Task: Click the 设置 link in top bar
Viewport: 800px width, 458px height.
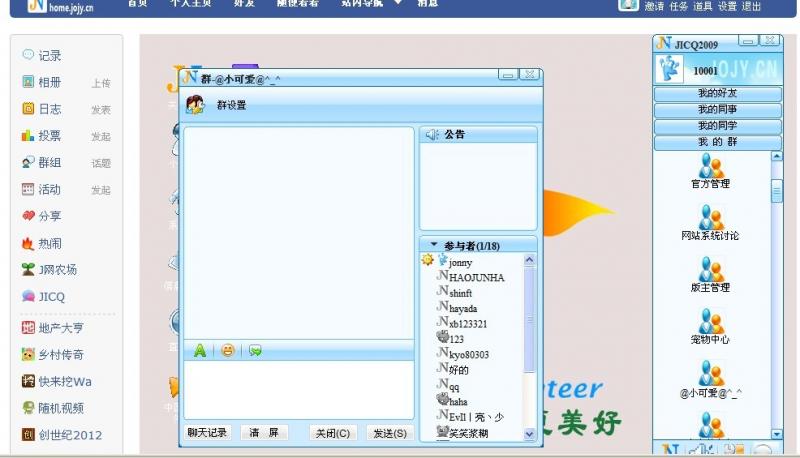Action: click(x=727, y=6)
